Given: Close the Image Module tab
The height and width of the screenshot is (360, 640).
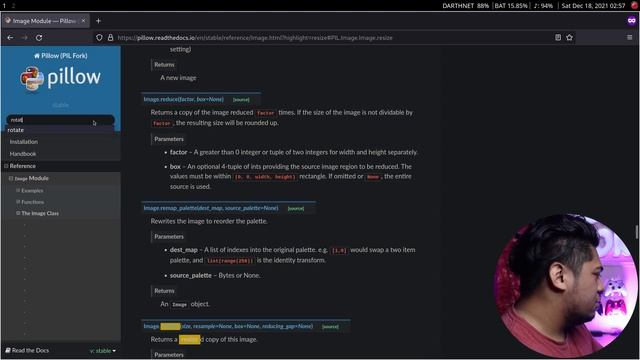Looking at the screenshot, I should pos(83,20).
